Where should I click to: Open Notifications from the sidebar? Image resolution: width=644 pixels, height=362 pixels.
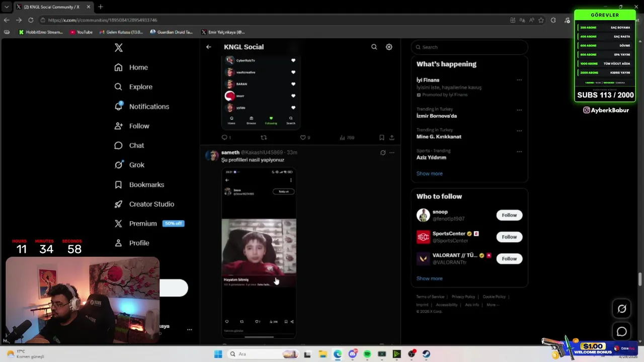click(x=142, y=107)
